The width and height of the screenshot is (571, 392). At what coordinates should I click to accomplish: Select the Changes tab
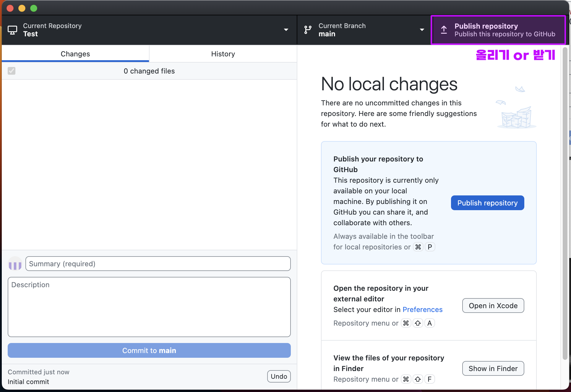(75, 54)
